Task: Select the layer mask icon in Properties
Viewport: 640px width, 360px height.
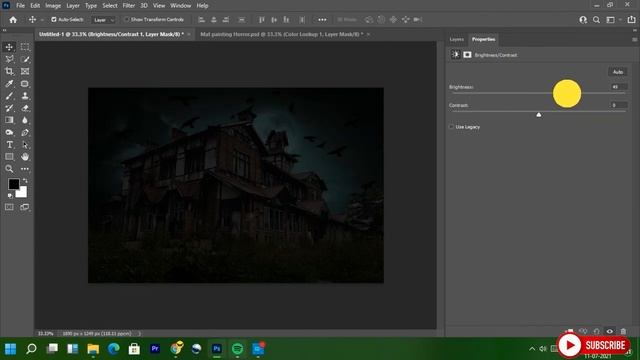Action: (x=467, y=55)
